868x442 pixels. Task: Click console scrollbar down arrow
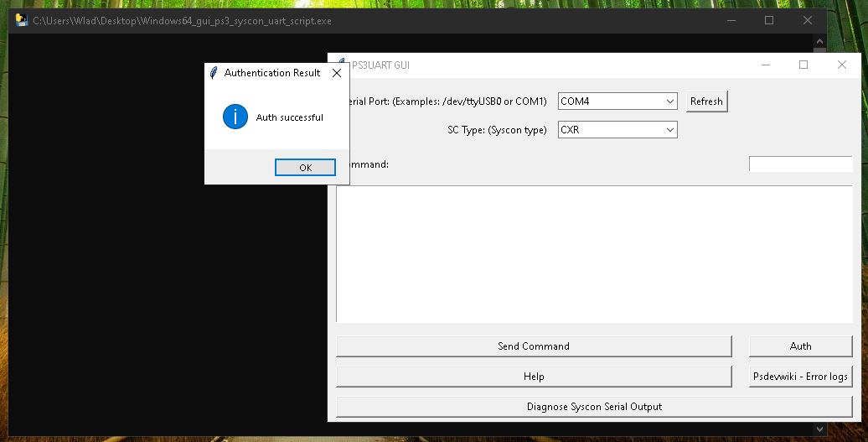click(820, 429)
